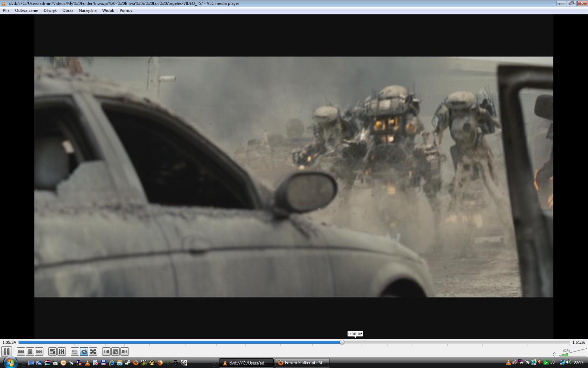Click the network connection tray icon
This screenshot has height=368, width=588.
pyautogui.click(x=562, y=363)
